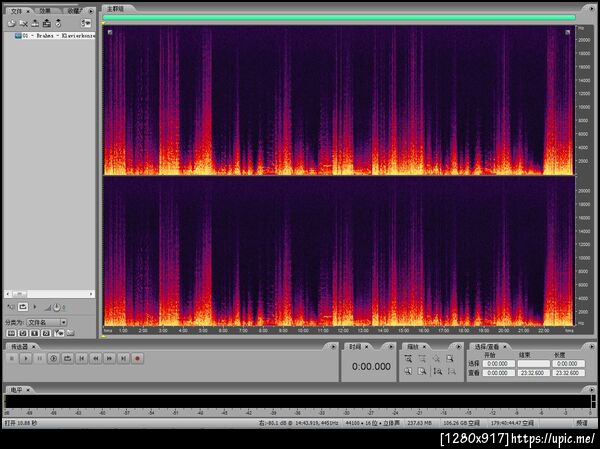Open the Files panel options dropdown icon
Image resolution: width=600 pixels, height=449 pixels.
[86, 23]
